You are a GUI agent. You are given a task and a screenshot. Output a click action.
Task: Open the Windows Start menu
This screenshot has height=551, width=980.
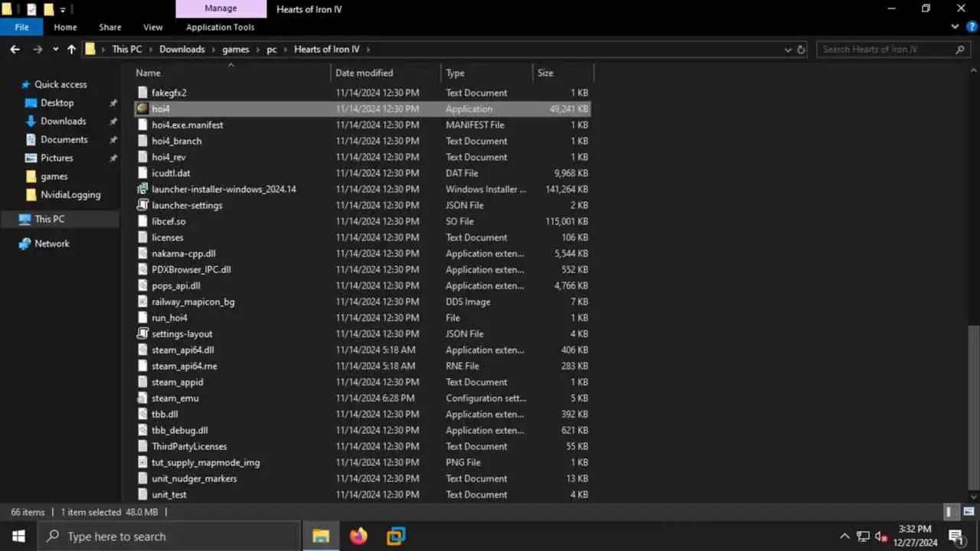(x=18, y=536)
